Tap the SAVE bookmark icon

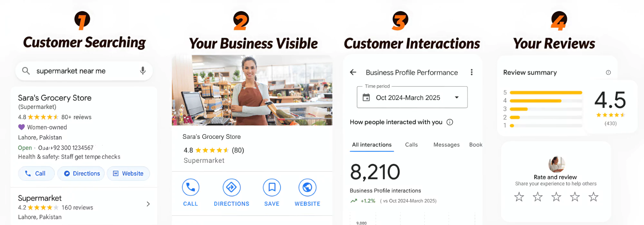click(272, 187)
